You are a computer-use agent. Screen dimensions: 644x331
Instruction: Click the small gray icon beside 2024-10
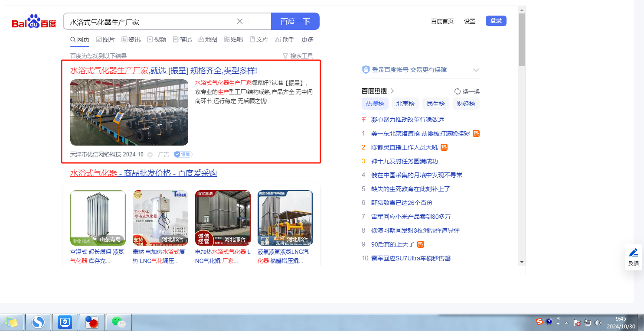150,155
